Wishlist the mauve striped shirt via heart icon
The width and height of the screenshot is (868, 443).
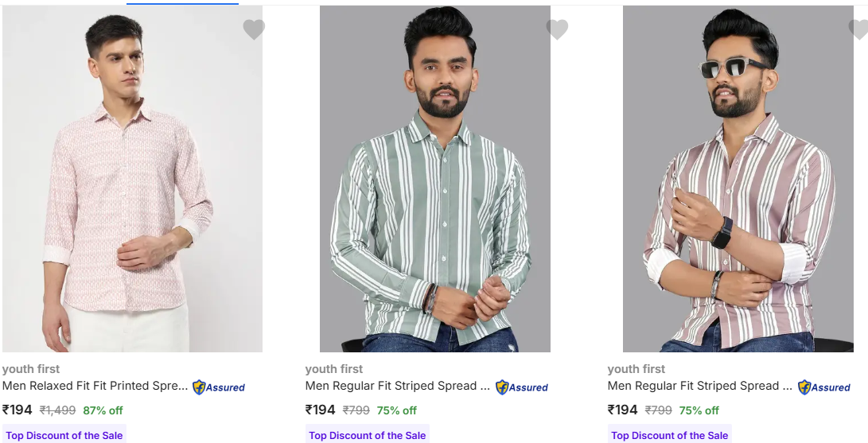click(x=858, y=29)
